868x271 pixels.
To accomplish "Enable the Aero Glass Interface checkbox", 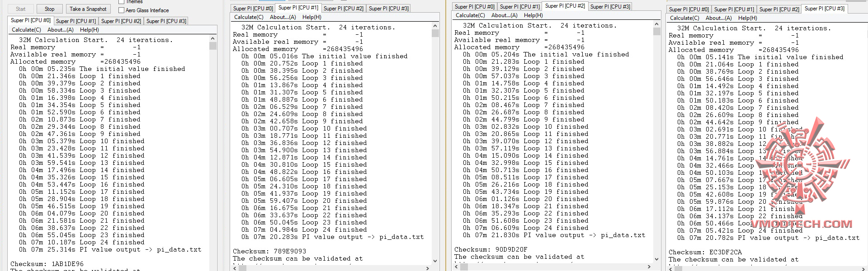I will coord(121,10).
